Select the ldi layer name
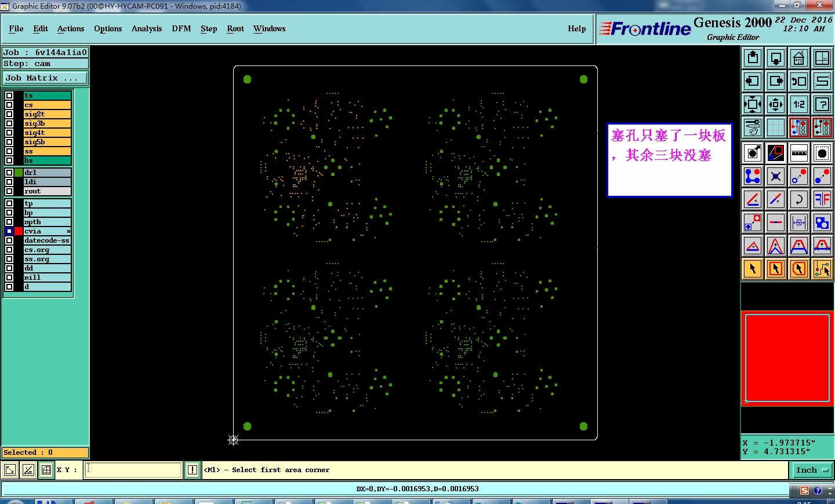Viewport: 835px width, 504px height. (47, 182)
